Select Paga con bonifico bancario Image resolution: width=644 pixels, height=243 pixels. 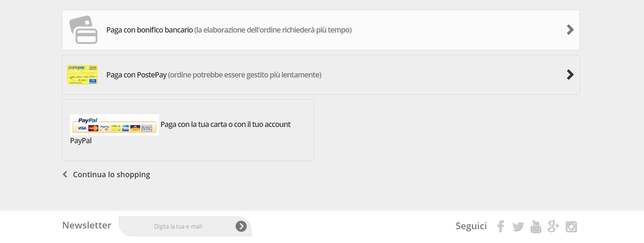321,30
